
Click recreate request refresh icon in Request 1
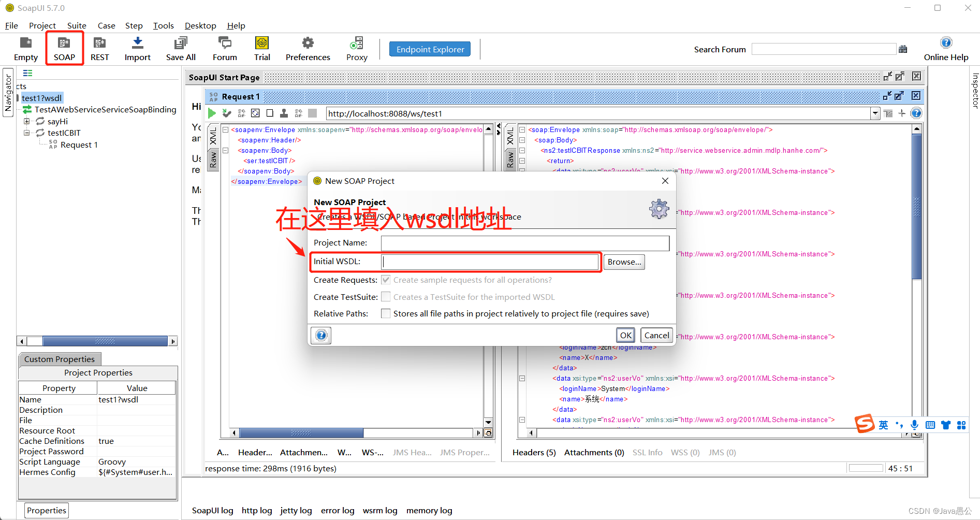[255, 113]
